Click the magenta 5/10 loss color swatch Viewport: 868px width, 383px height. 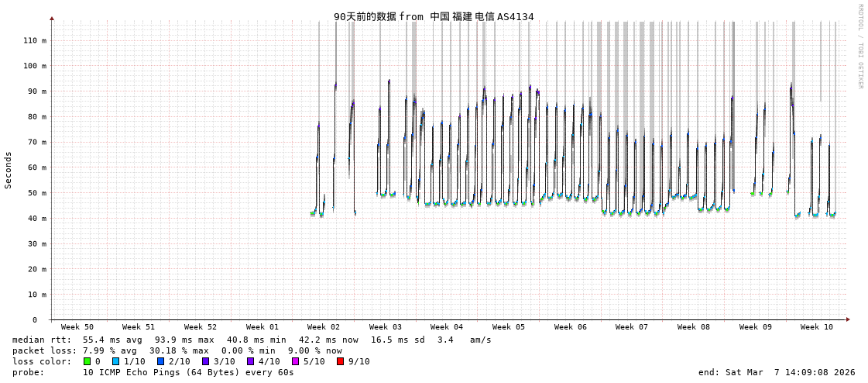(295, 361)
